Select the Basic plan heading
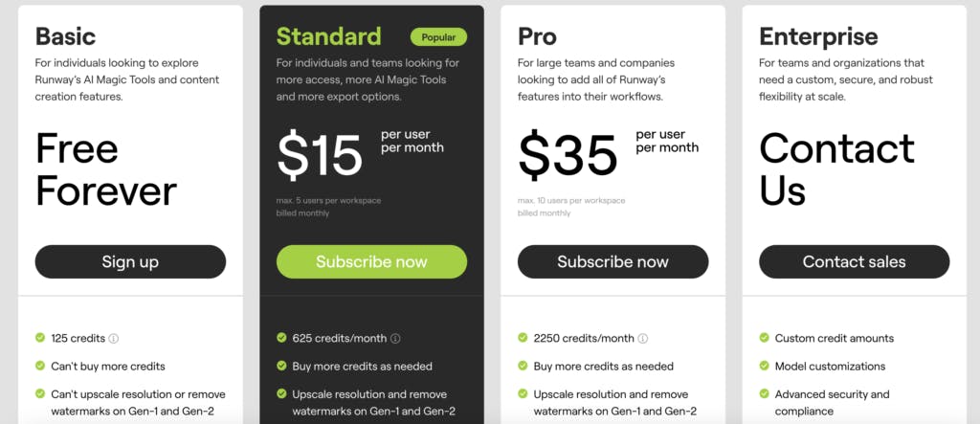 click(x=65, y=36)
